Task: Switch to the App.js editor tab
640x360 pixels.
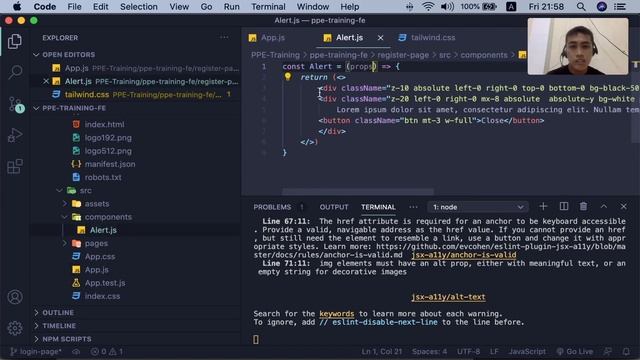Action: (x=273, y=38)
